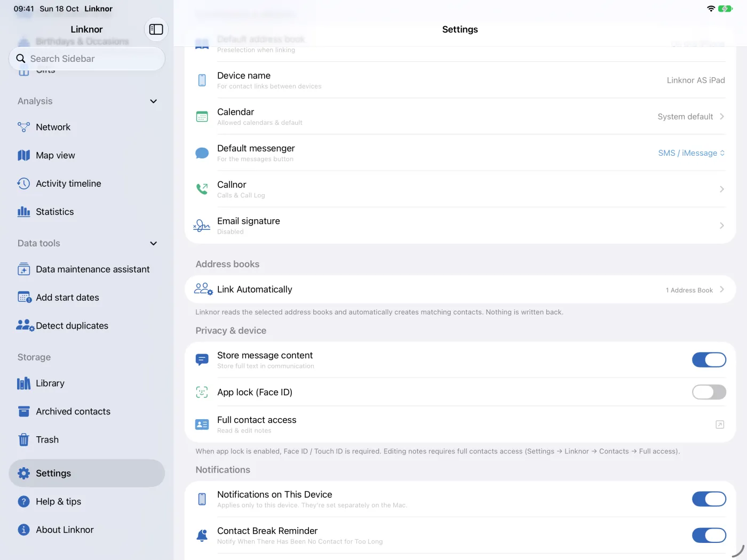747x560 pixels.
Task: Click the Library books icon
Action: tap(23, 383)
